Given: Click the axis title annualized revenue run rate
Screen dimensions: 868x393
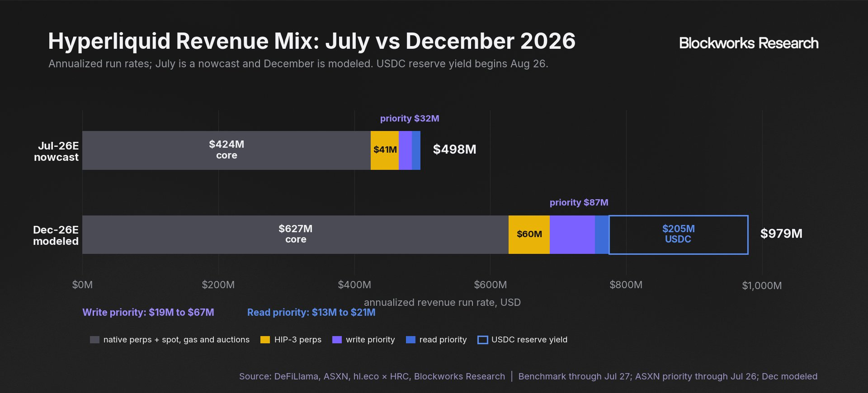Looking at the screenshot, I should click(443, 303).
